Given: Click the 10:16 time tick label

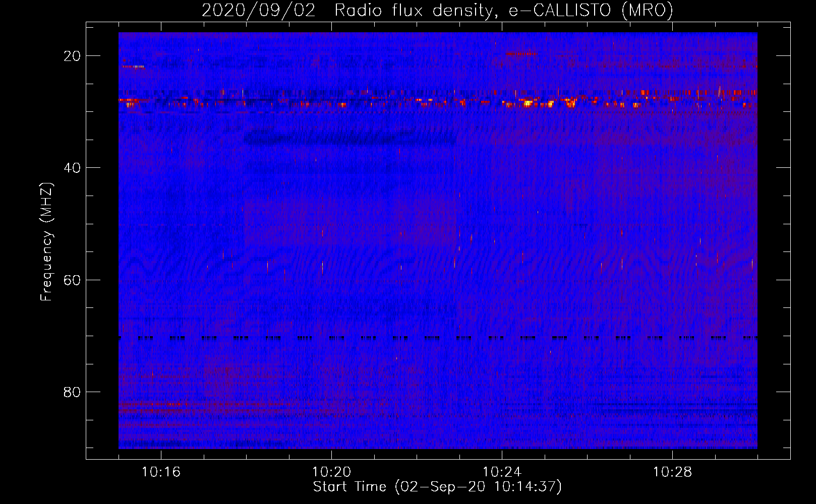Looking at the screenshot, I should pyautogui.click(x=161, y=472).
